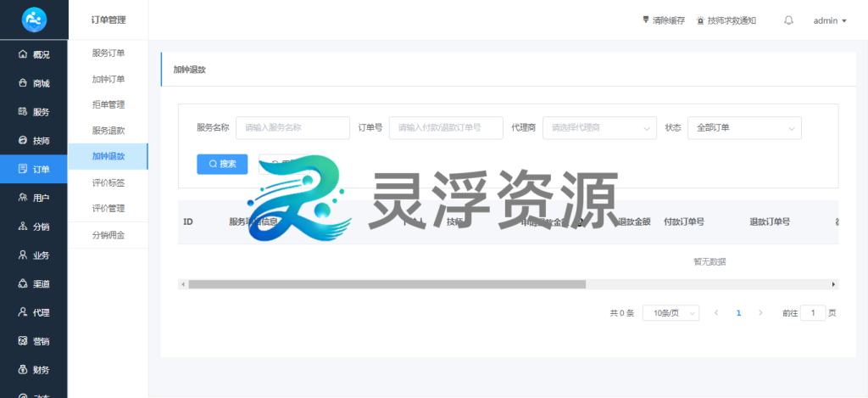This screenshot has height=398, width=868.
Task: Focus the 订单号 input field
Action: (x=446, y=127)
